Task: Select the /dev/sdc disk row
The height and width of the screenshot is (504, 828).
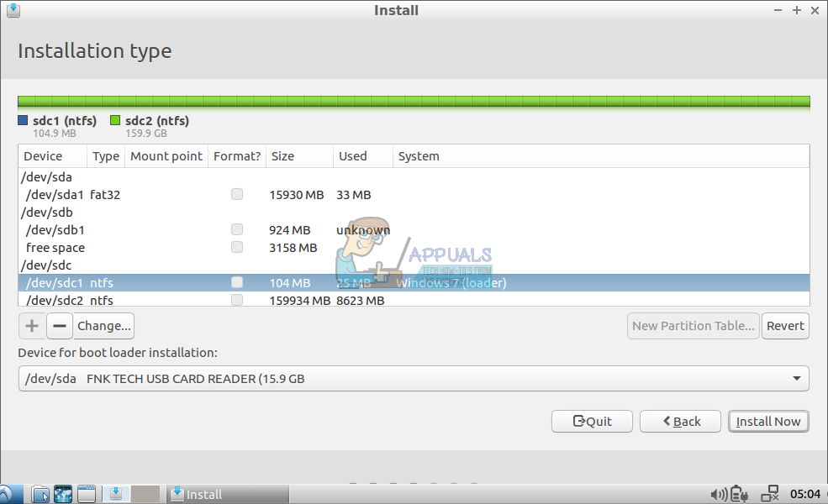Action: click(x=414, y=265)
